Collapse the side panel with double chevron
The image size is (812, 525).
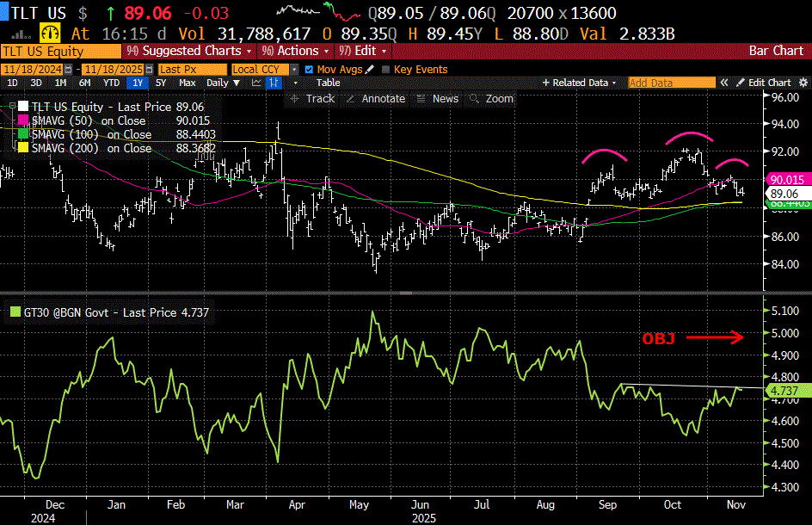[724, 83]
